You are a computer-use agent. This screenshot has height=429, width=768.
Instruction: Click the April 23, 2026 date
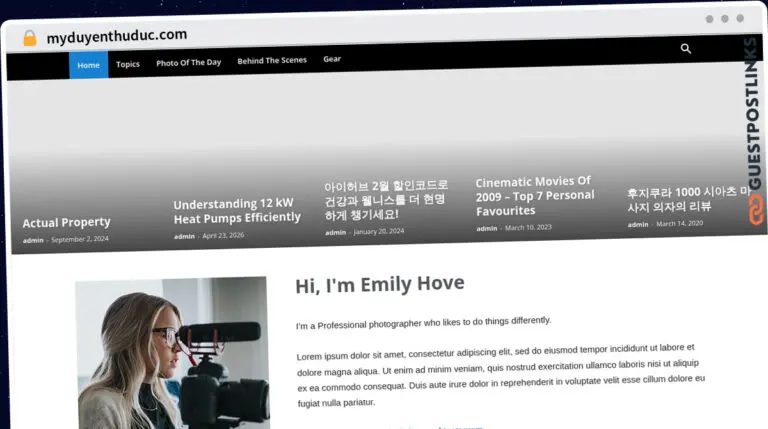click(x=223, y=236)
